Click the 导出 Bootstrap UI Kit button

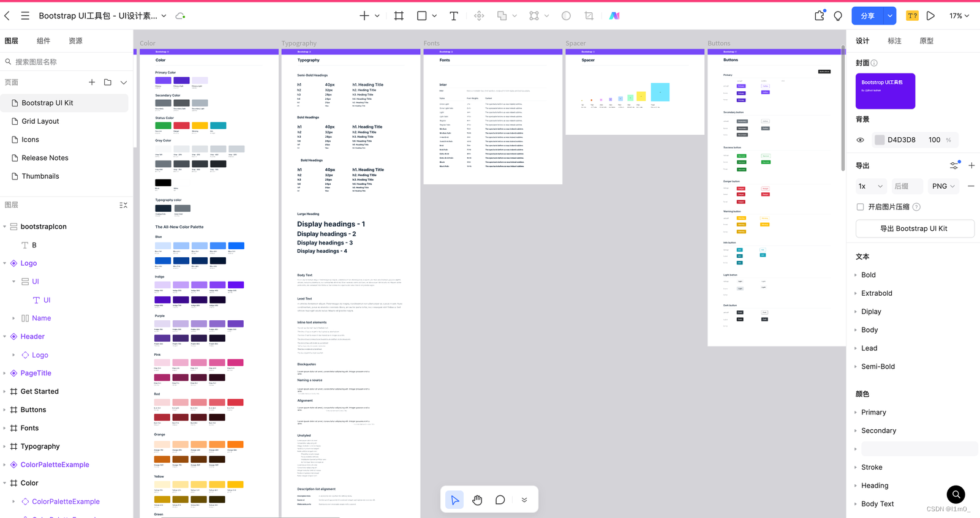[x=914, y=228]
